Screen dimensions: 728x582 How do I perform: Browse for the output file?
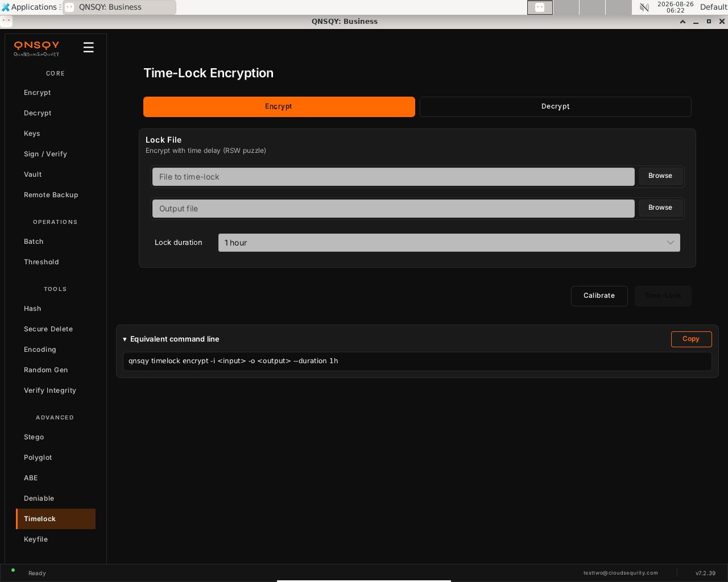click(660, 208)
